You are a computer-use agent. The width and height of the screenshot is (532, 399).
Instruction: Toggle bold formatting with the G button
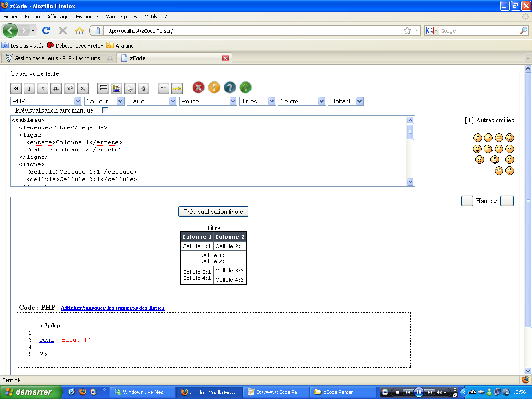15,88
